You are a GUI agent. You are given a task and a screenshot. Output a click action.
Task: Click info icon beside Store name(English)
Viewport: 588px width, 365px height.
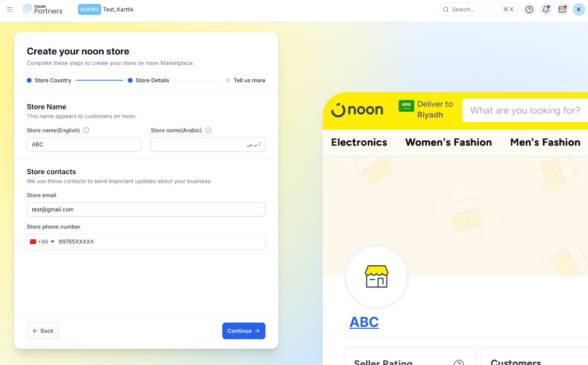[86, 130]
